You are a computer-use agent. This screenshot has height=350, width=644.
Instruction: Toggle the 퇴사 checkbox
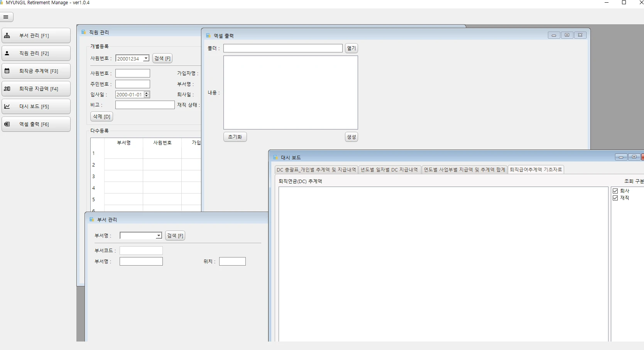click(x=615, y=191)
